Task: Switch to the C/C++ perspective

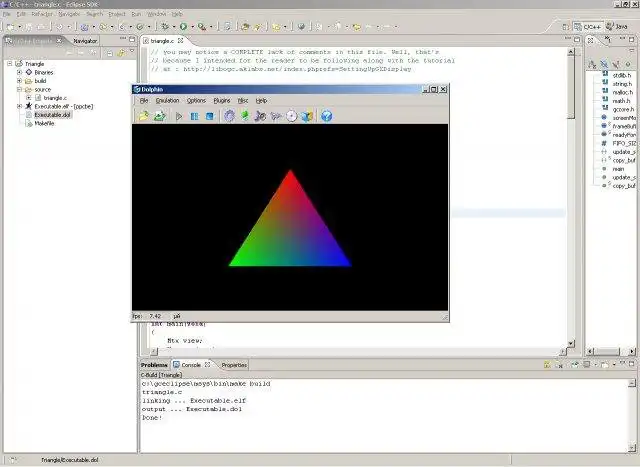Action: coord(588,27)
